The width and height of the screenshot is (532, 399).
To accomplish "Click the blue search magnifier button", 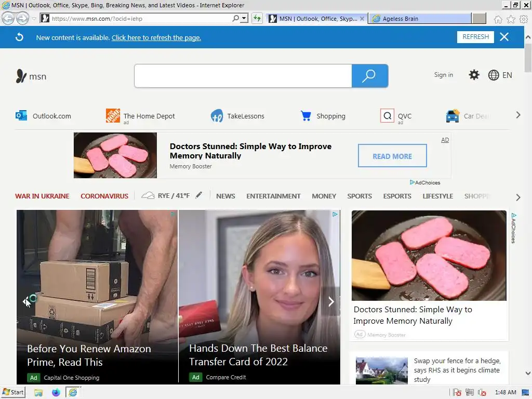I will click(369, 76).
